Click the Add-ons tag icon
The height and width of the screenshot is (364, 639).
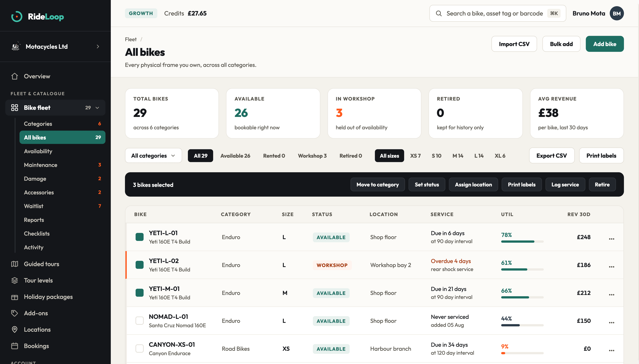pos(14,313)
